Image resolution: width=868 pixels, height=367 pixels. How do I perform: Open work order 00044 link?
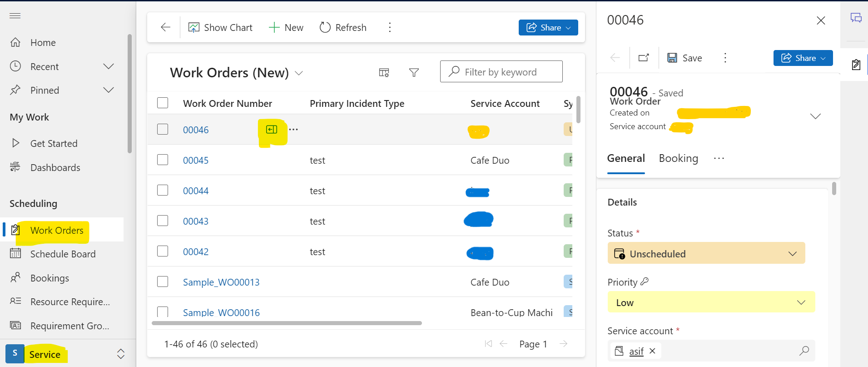point(196,191)
